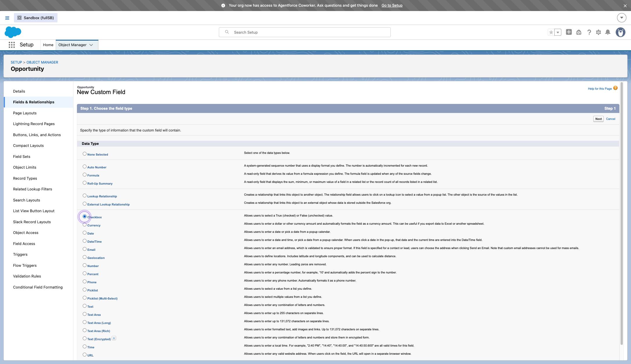631x364 pixels.
Task: Click the Next button
Action: point(598,119)
